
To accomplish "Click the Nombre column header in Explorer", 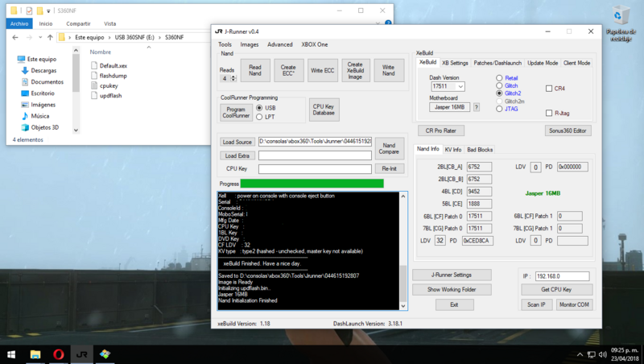I will (x=101, y=52).
